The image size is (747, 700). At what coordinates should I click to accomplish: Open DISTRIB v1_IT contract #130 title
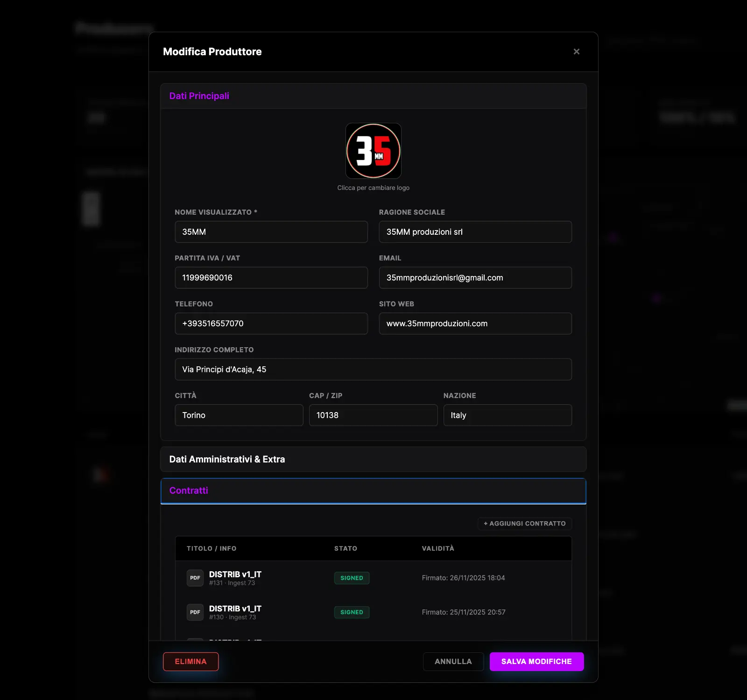point(235,609)
